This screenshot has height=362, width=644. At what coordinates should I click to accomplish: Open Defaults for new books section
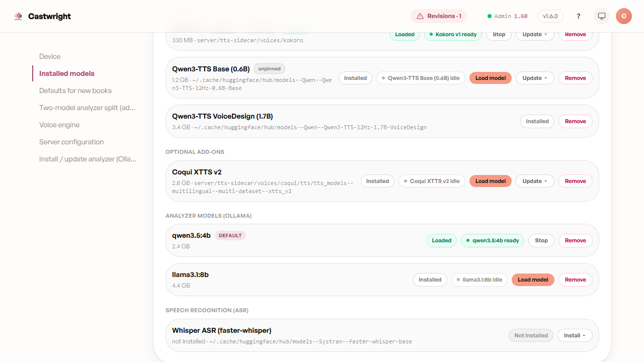click(75, 90)
